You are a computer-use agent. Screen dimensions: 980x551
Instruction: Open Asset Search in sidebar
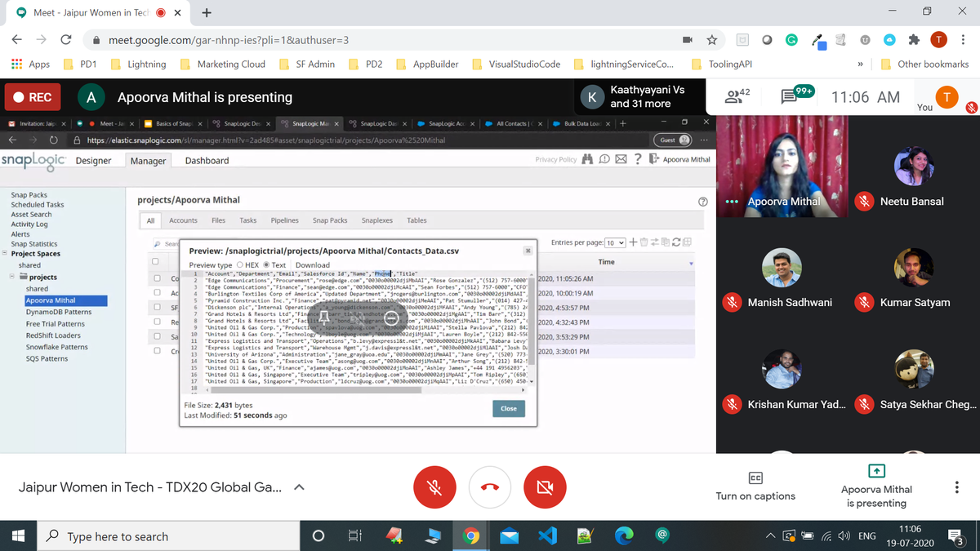pyautogui.click(x=32, y=215)
